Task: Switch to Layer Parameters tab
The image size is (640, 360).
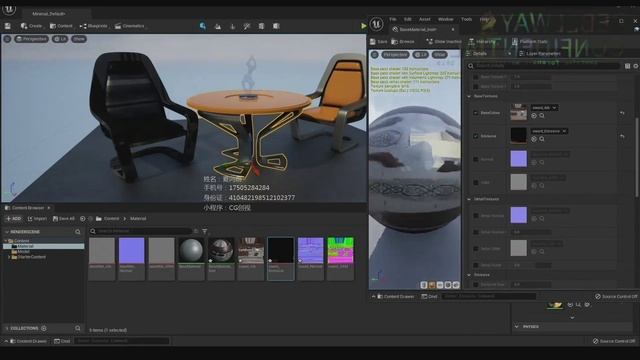Action: click(540, 54)
